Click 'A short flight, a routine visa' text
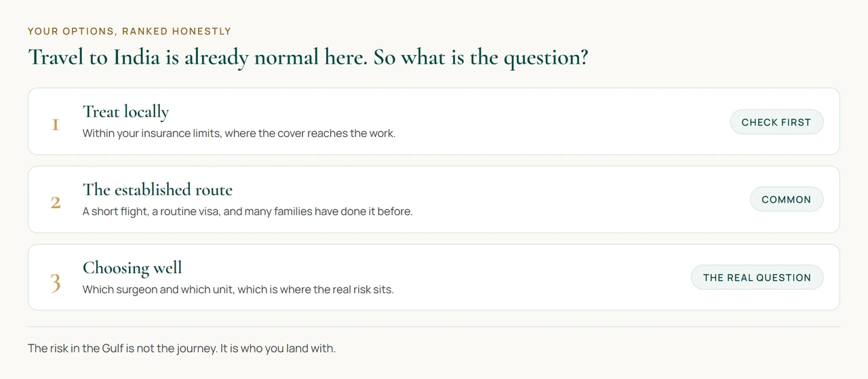Screen dimensions: 868x379 point(151,212)
